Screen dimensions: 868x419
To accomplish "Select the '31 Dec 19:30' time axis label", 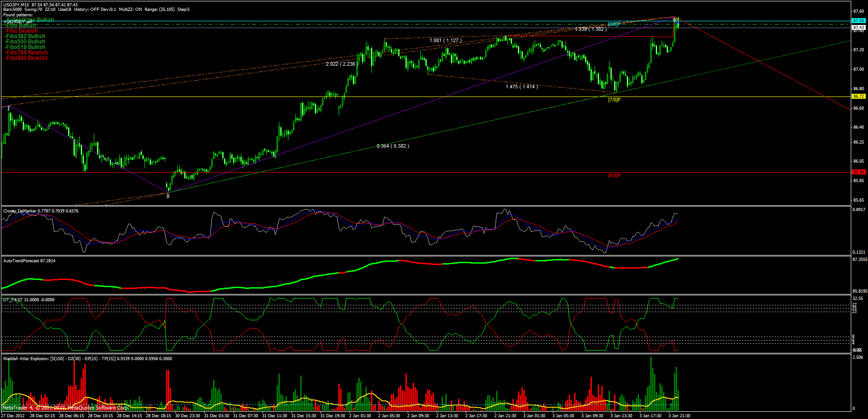I will click(x=333, y=416).
